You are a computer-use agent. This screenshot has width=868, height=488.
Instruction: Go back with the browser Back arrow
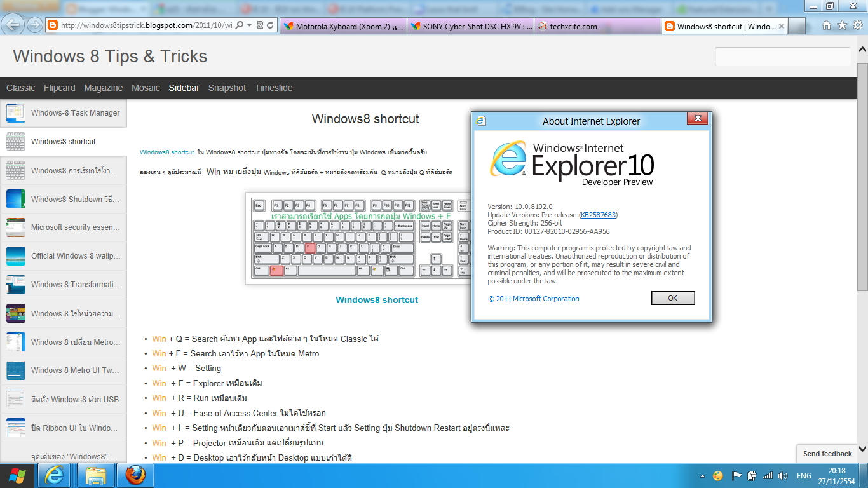click(x=13, y=25)
